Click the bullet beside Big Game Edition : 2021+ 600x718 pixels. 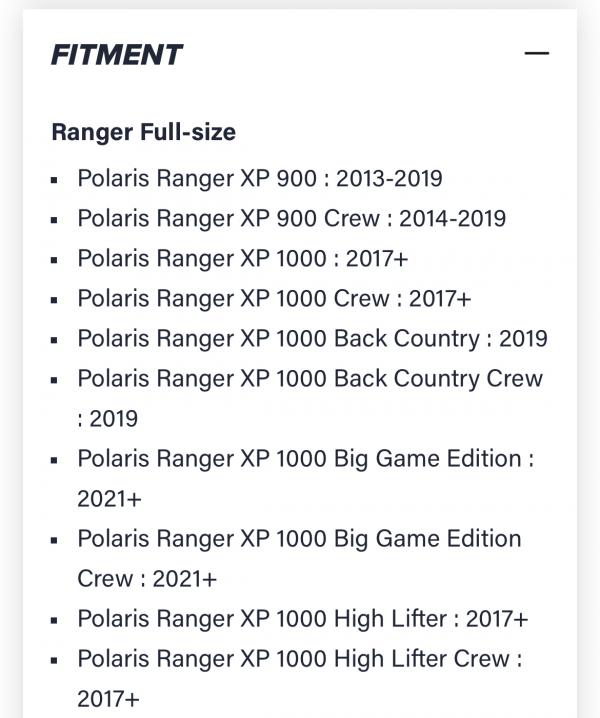pos(55,460)
